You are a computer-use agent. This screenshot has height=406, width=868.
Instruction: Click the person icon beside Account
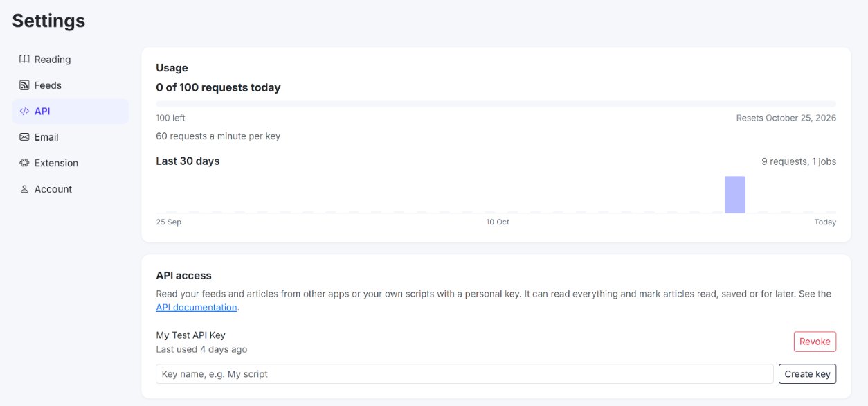(24, 189)
